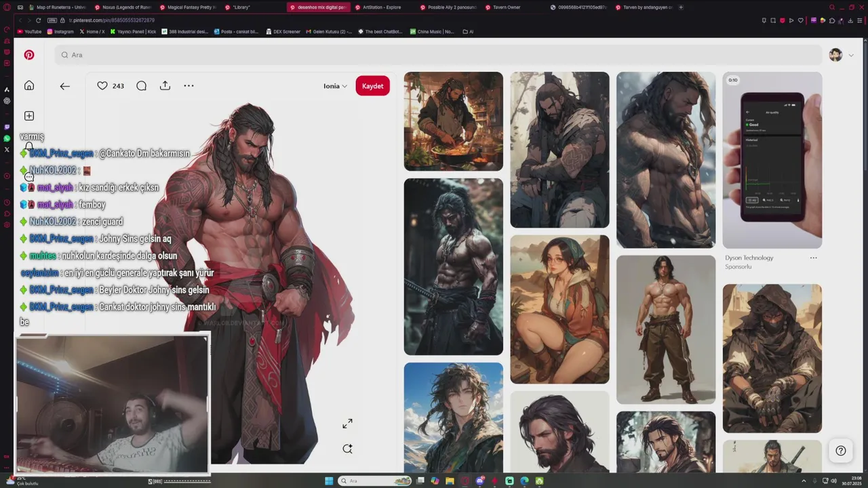Show hidden icons in the system tray
Screen dimensions: 868x488
coord(804,481)
